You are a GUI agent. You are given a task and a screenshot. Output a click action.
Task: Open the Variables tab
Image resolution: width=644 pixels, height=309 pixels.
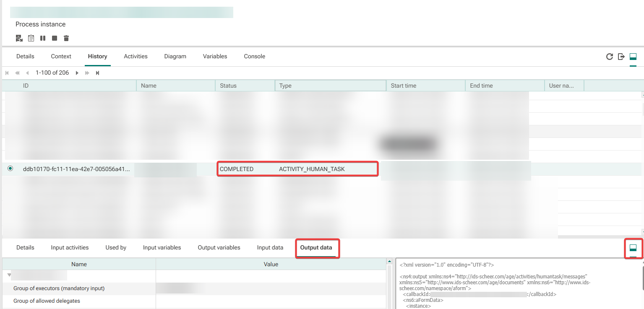(x=215, y=56)
